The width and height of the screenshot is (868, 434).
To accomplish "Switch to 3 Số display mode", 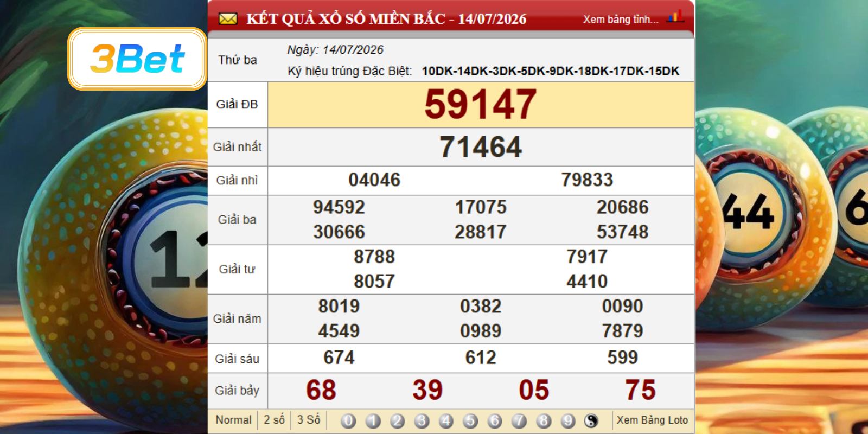I will pyautogui.click(x=308, y=420).
